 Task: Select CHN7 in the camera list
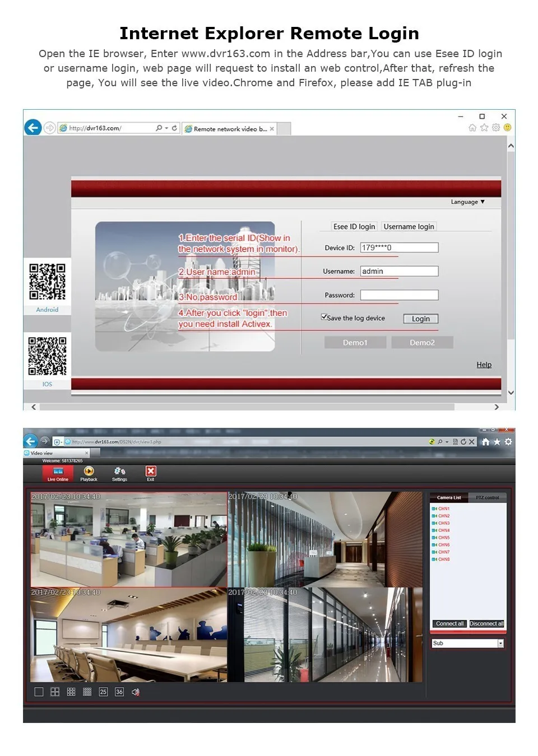440,552
